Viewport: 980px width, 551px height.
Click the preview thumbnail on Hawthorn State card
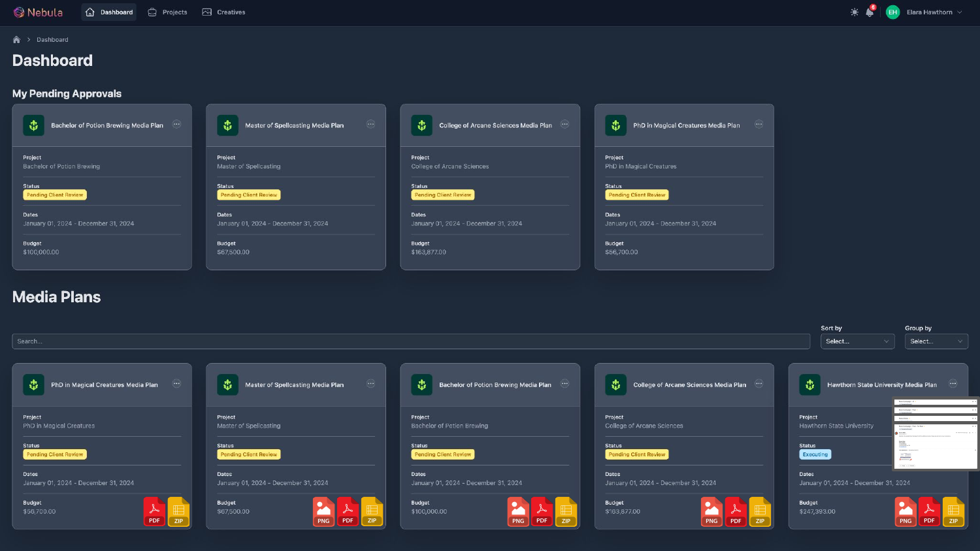(935, 433)
